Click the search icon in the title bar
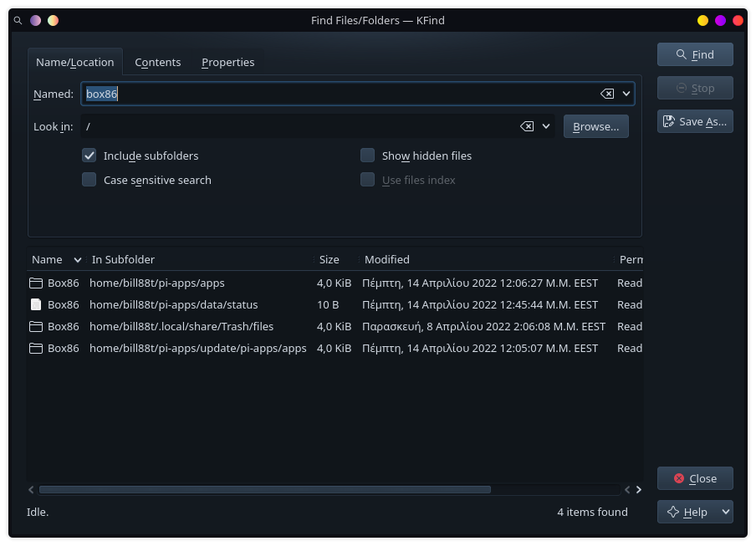 pos(18,20)
